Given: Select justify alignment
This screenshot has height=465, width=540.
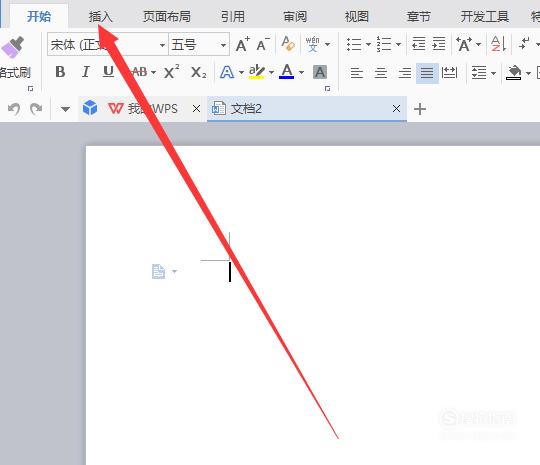Looking at the screenshot, I should pyautogui.click(x=427, y=73).
